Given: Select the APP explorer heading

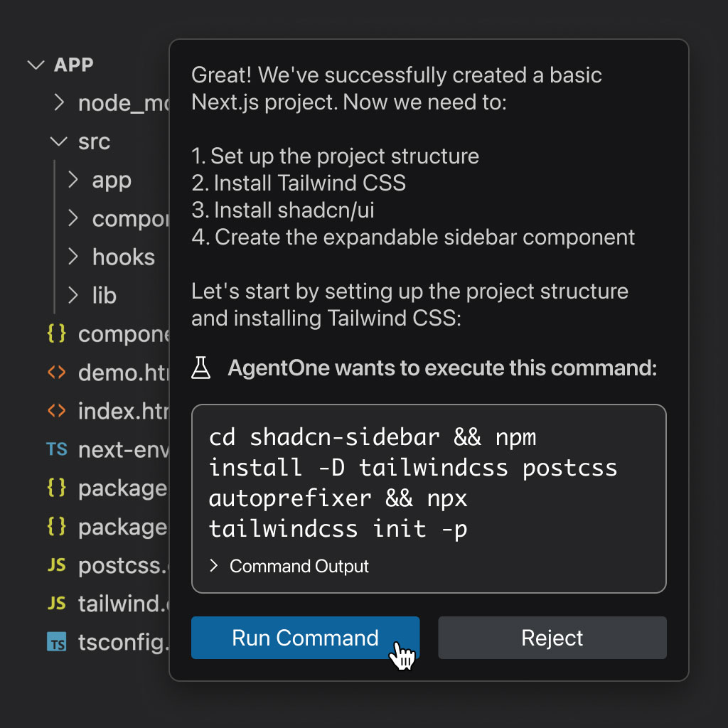Looking at the screenshot, I should tap(74, 65).
